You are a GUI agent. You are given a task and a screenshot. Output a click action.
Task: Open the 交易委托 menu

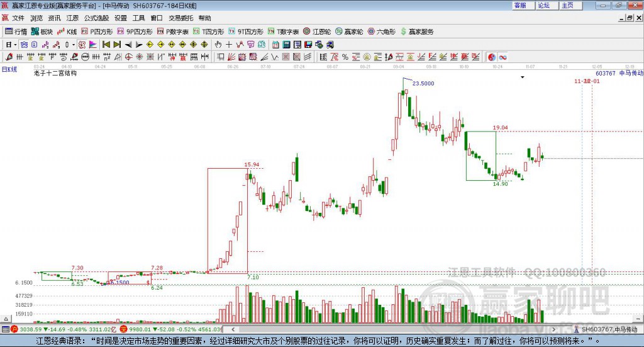click(x=179, y=18)
